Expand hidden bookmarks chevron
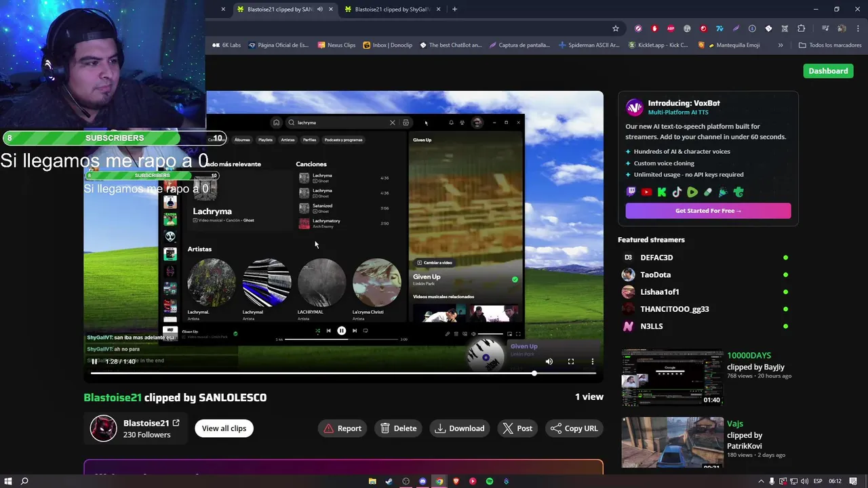 coord(781,45)
